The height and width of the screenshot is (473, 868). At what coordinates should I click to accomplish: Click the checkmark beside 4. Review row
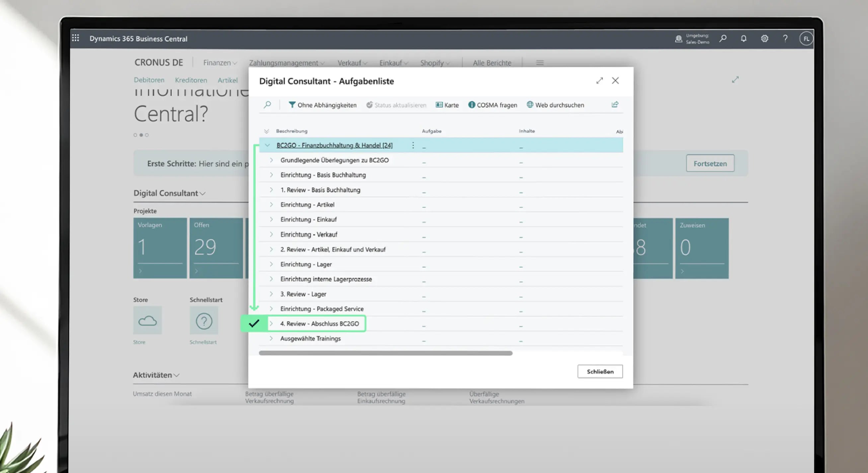coord(254,324)
